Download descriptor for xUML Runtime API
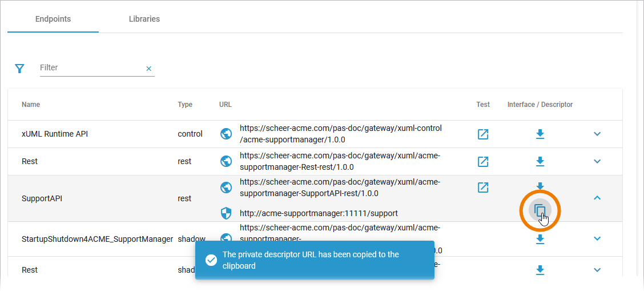 [x=540, y=134]
